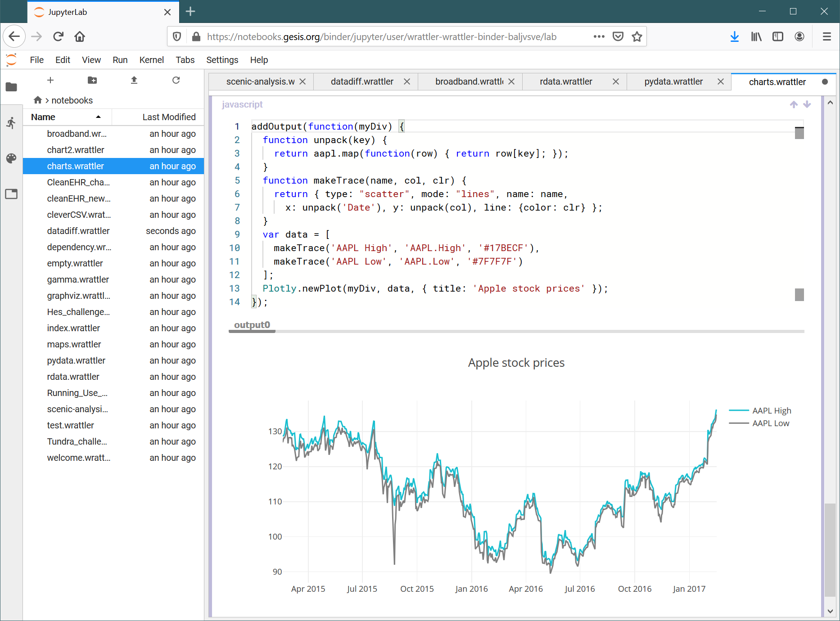
Task: Click scroll-up arrow of notebook scrollbar
Action: [x=830, y=103]
